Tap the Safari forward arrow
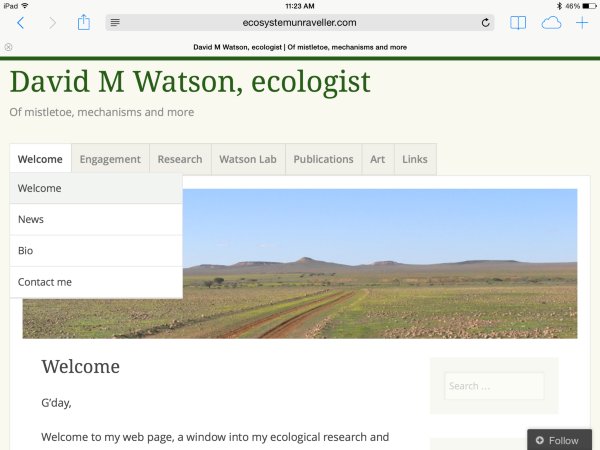Image resolution: width=600 pixels, height=450 pixels. click(x=52, y=23)
